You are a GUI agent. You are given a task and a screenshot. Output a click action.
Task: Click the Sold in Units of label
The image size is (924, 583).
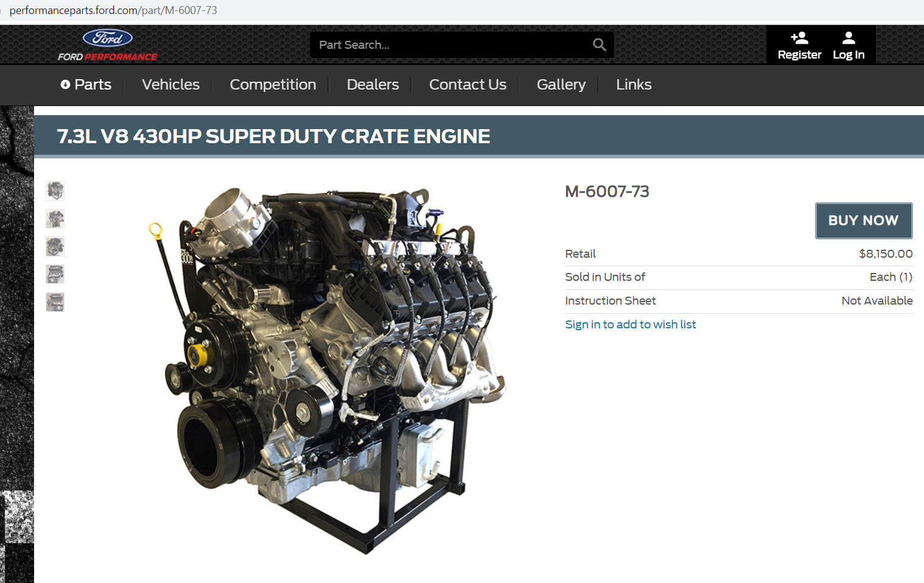point(605,277)
